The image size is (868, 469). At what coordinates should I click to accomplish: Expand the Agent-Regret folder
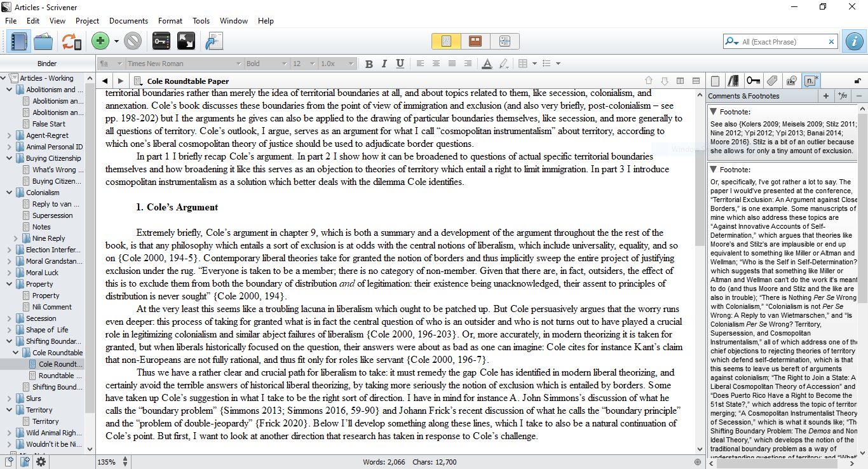pyautogui.click(x=9, y=135)
